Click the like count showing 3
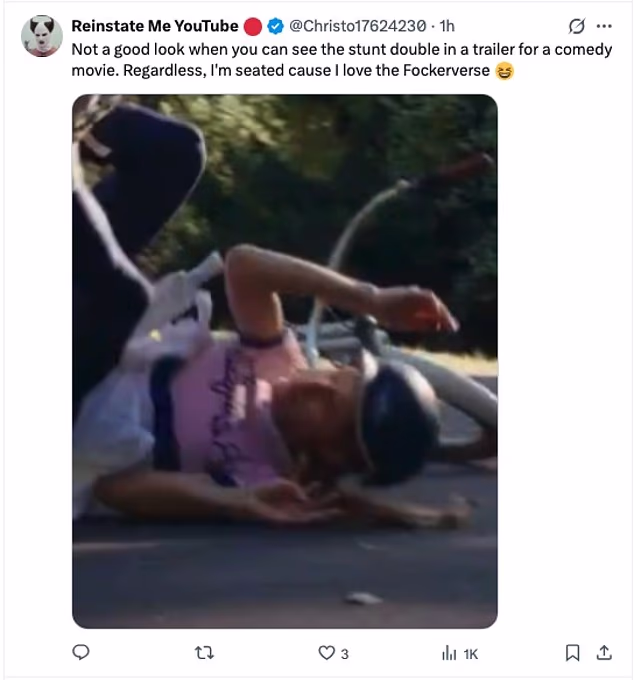Viewport: 634px width, 680px height. click(x=345, y=654)
